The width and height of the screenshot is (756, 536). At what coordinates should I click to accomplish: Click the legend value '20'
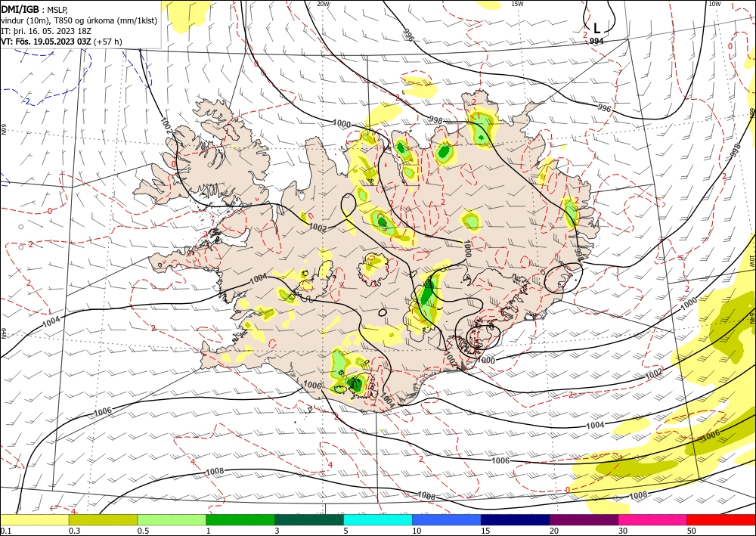click(x=554, y=531)
